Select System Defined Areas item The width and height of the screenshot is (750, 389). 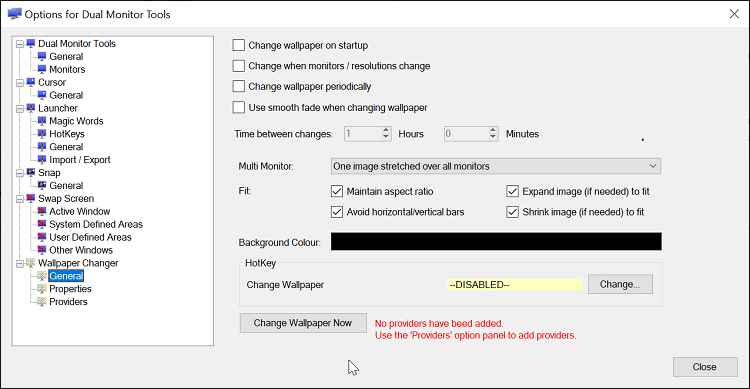pyautogui.click(x=96, y=224)
